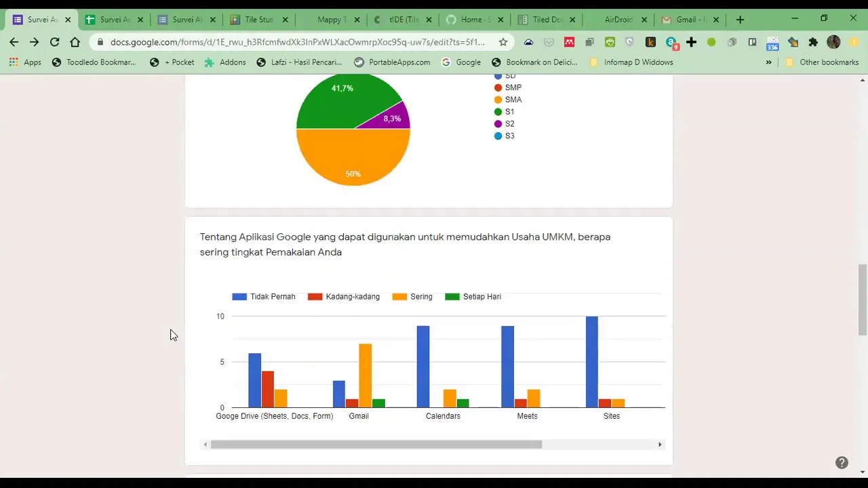Close the 'Tile Stuc' tab

click(285, 20)
